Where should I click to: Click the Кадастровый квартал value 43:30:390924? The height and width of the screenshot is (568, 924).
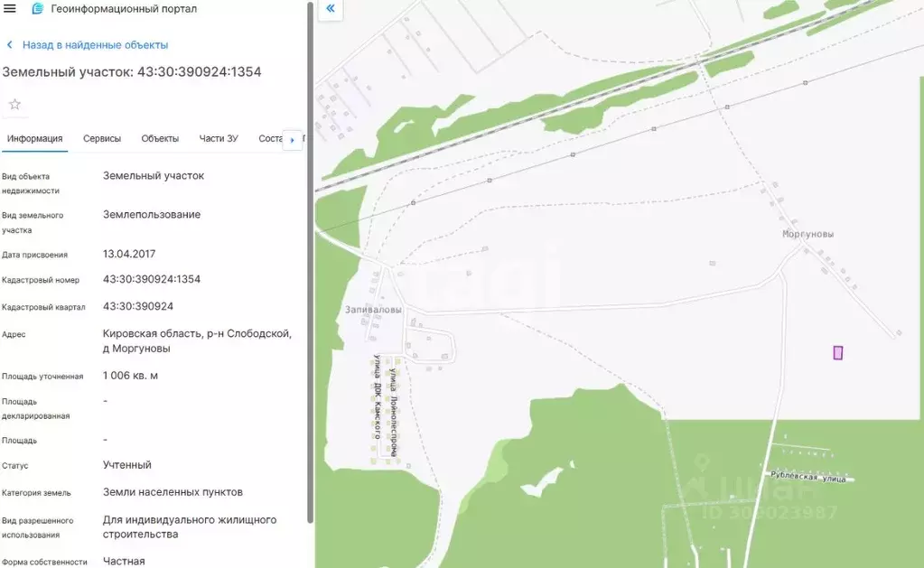click(138, 306)
